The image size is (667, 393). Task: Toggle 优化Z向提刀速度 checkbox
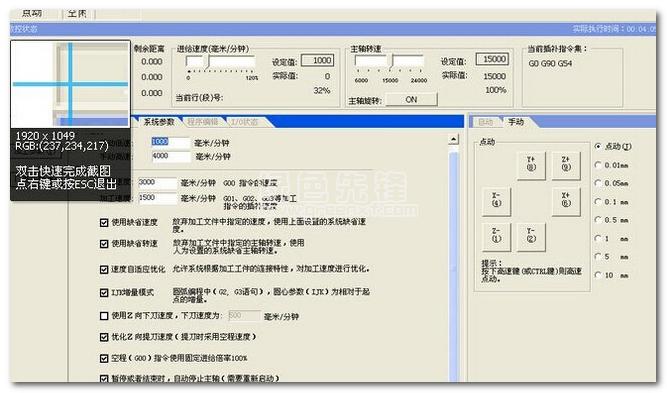[x=104, y=337]
